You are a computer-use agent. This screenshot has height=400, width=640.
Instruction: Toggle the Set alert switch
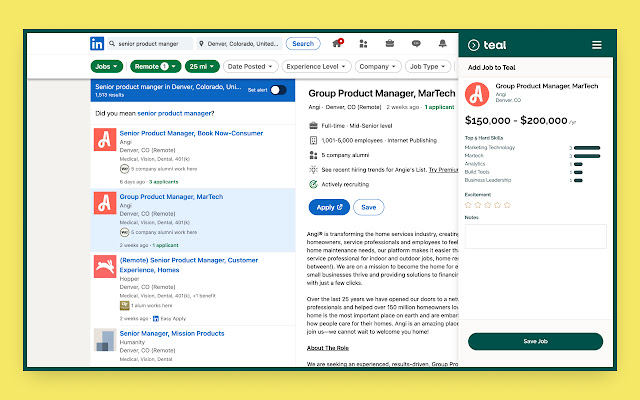278,90
